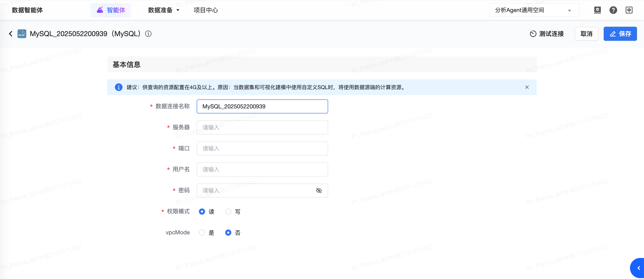Screen dimensions: 644x279
Task: Click the back arrow beside MySQL title
Action: [x=11, y=34]
